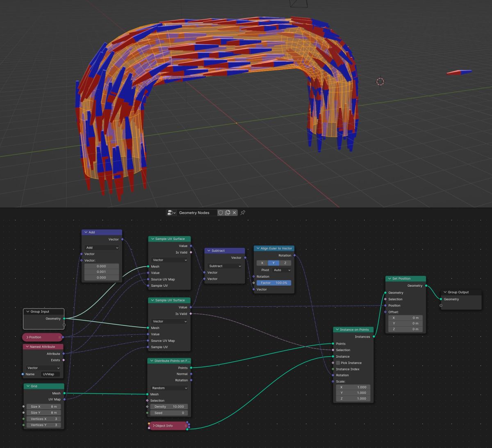
Task: Expand the collapsed Position node
Action: click(x=27, y=337)
